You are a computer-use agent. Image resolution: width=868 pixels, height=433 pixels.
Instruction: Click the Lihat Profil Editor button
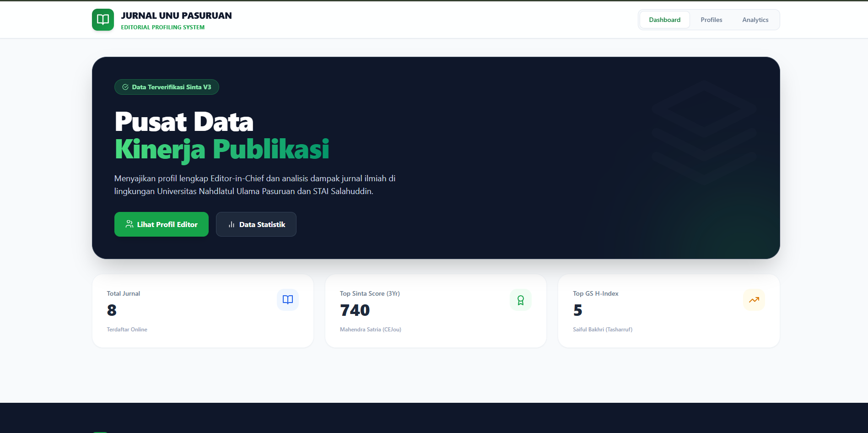point(162,224)
